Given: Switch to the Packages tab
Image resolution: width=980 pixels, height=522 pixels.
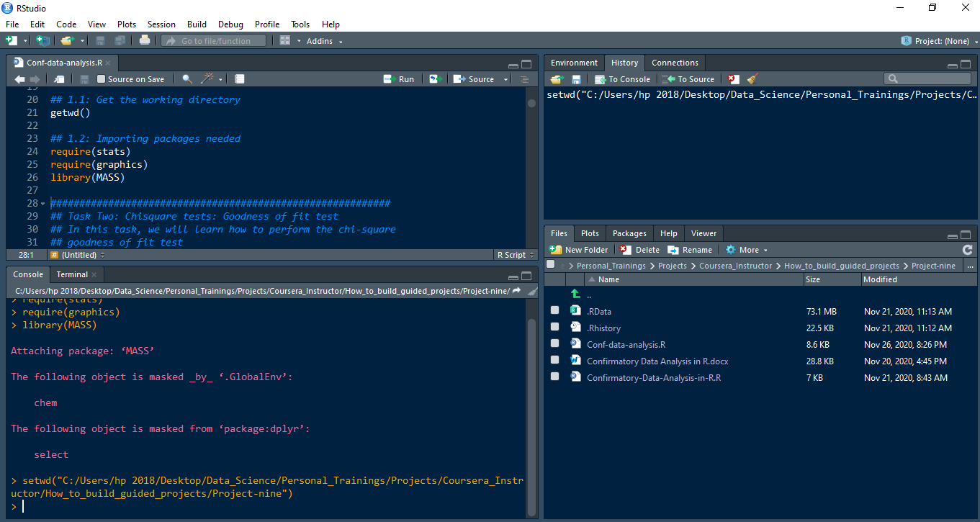Looking at the screenshot, I should coord(629,233).
